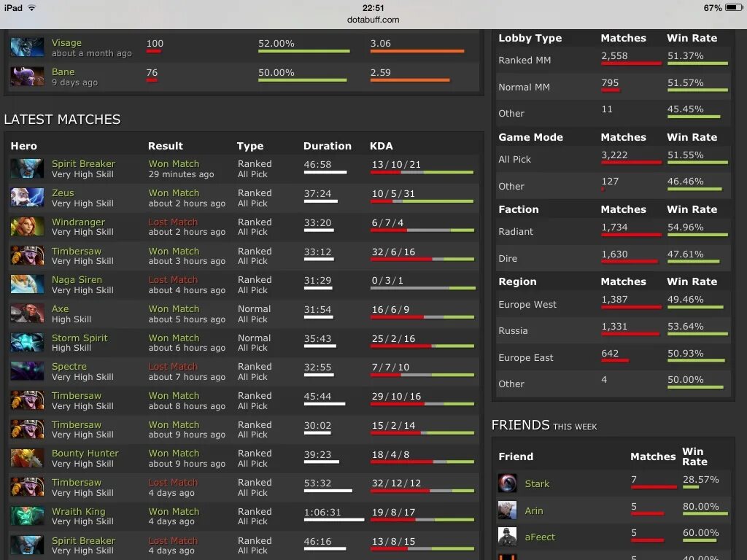
Task: Open the Windranger match hero link
Action: [x=78, y=222]
